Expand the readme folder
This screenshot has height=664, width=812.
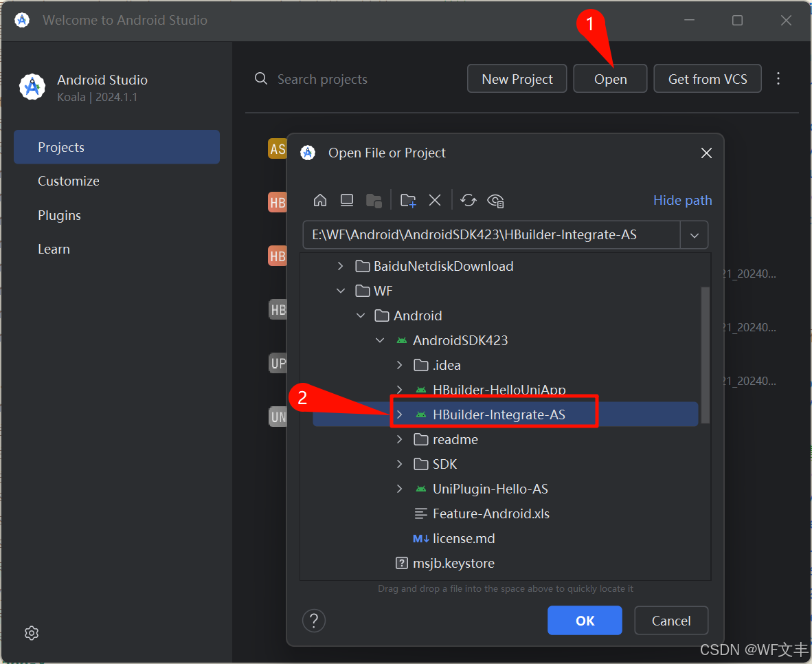pyautogui.click(x=399, y=439)
